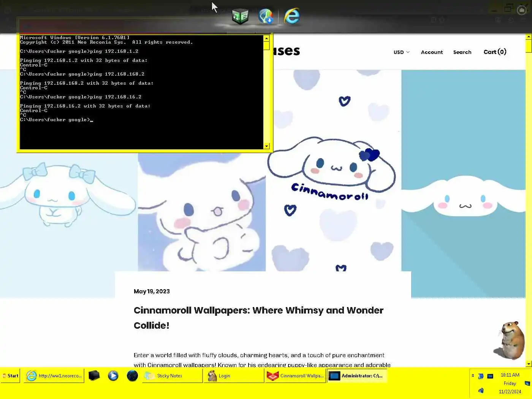Click command prompt scrollbar up arrow
The image size is (532, 399).
[266, 38]
